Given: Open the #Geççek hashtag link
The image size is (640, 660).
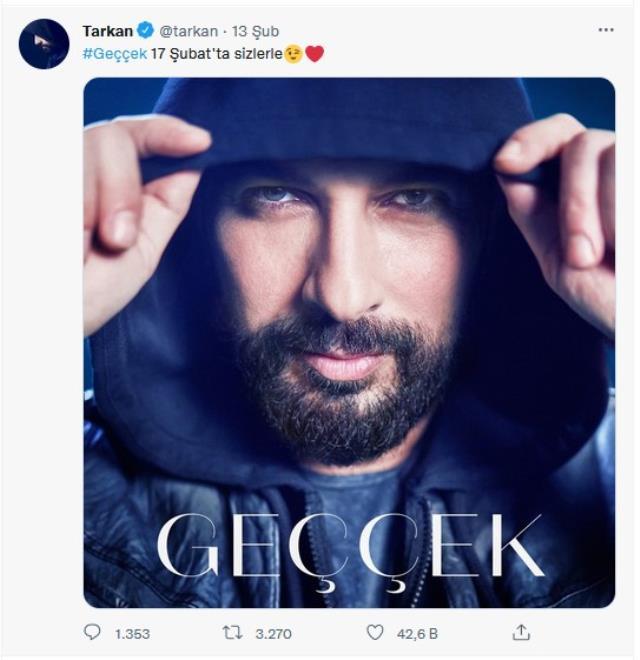Looking at the screenshot, I should click(115, 54).
